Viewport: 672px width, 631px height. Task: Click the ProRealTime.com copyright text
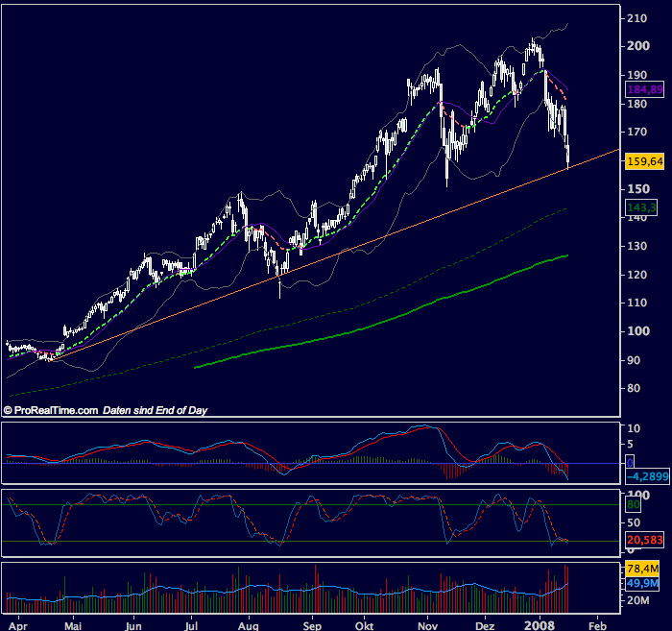click(x=51, y=410)
